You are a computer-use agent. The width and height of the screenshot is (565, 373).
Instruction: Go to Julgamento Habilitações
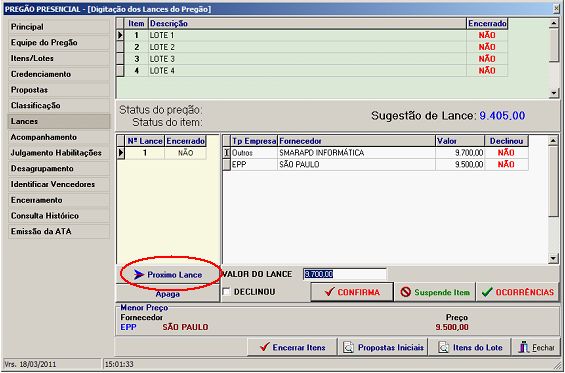[59, 153]
